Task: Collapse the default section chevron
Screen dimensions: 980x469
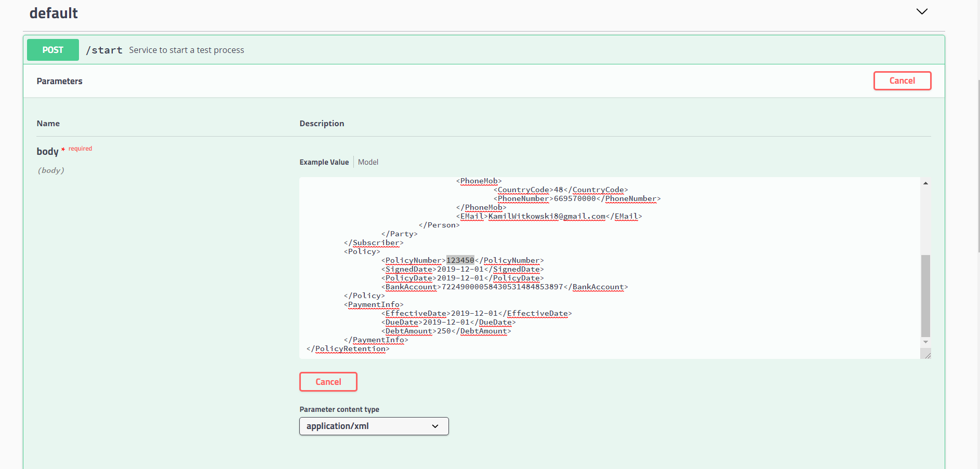Action: 922,11
